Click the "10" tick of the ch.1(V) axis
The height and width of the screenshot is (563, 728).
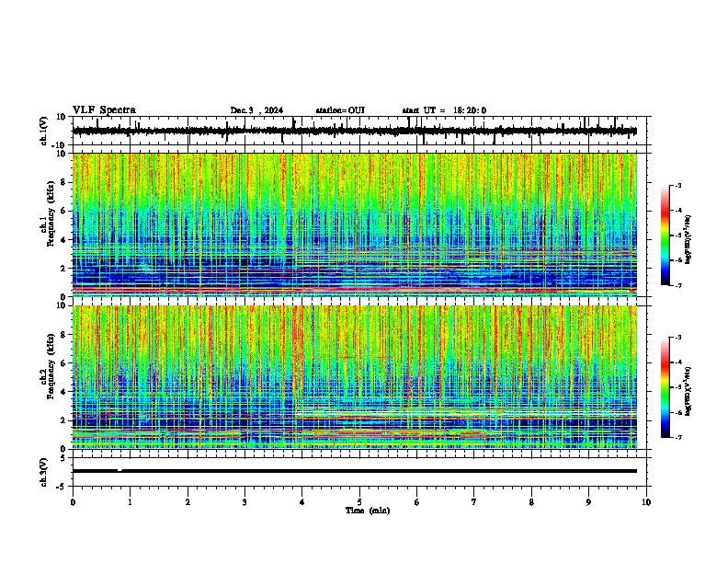click(x=61, y=117)
